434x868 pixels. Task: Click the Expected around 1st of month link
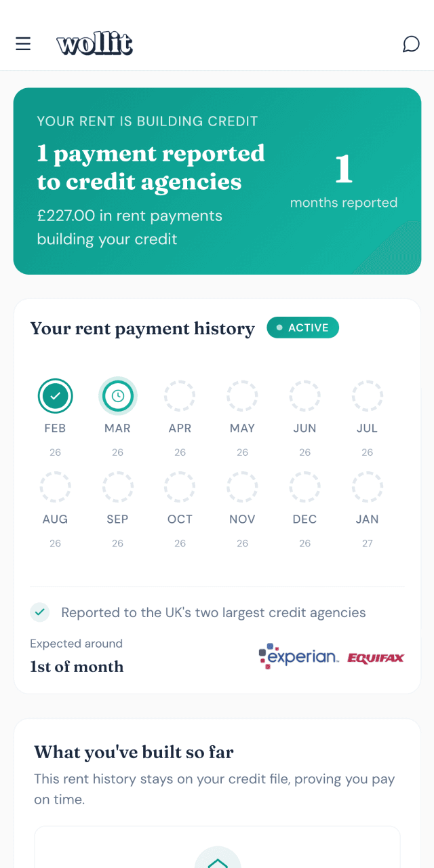[77, 655]
